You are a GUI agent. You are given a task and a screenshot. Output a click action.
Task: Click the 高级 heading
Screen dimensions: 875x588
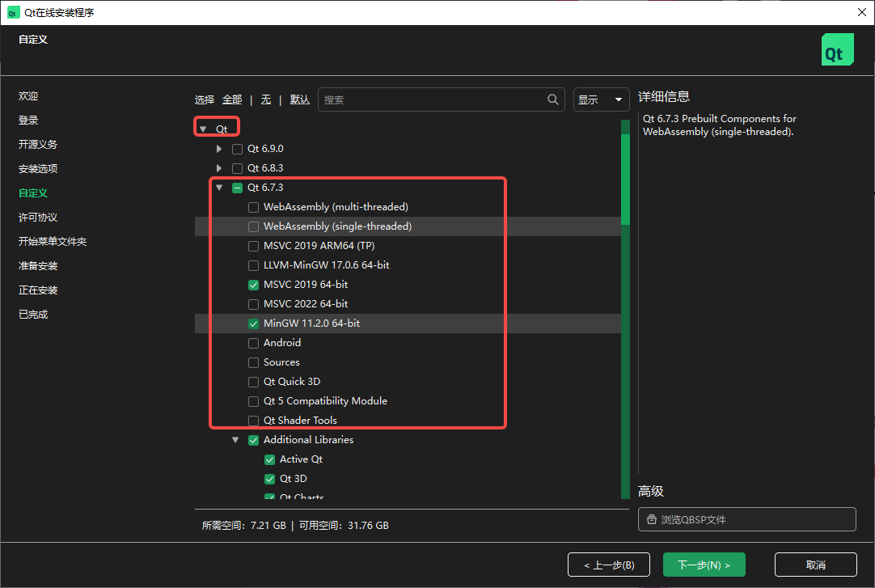coord(651,492)
